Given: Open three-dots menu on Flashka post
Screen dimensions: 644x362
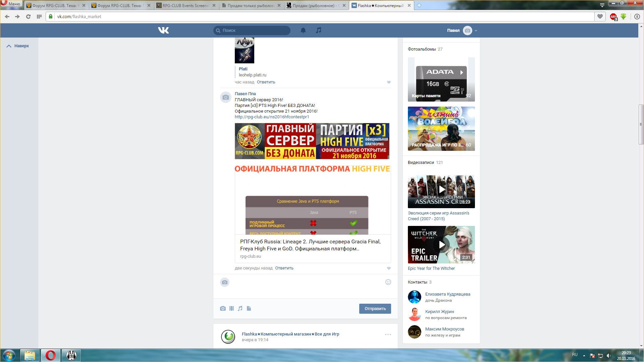Looking at the screenshot, I should [388, 335].
